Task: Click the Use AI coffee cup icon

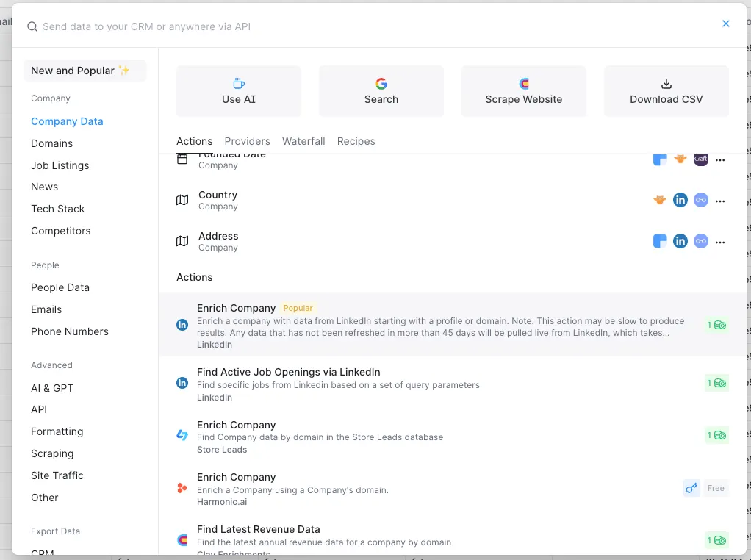Action: click(x=239, y=83)
